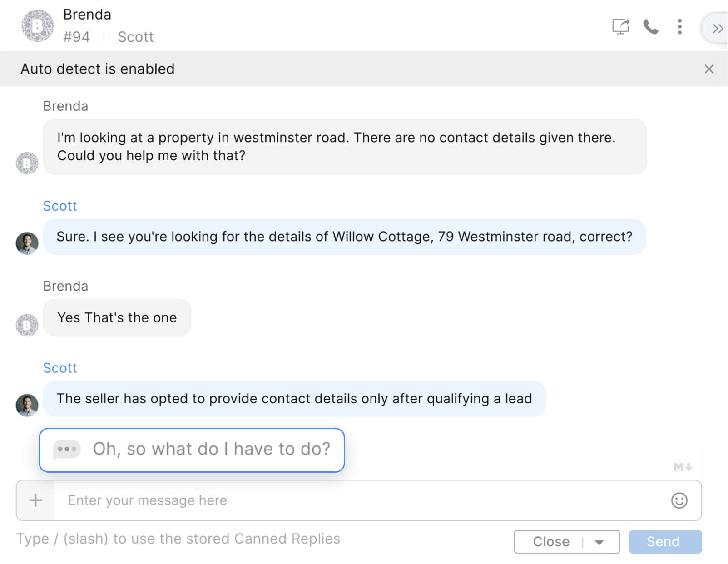This screenshot has height=564, width=728.
Task: Focus the Enter your message here field
Action: click(x=359, y=500)
